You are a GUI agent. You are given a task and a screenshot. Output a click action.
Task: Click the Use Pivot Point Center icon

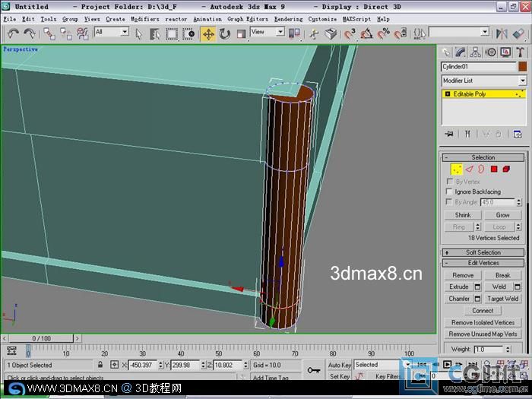point(294,33)
